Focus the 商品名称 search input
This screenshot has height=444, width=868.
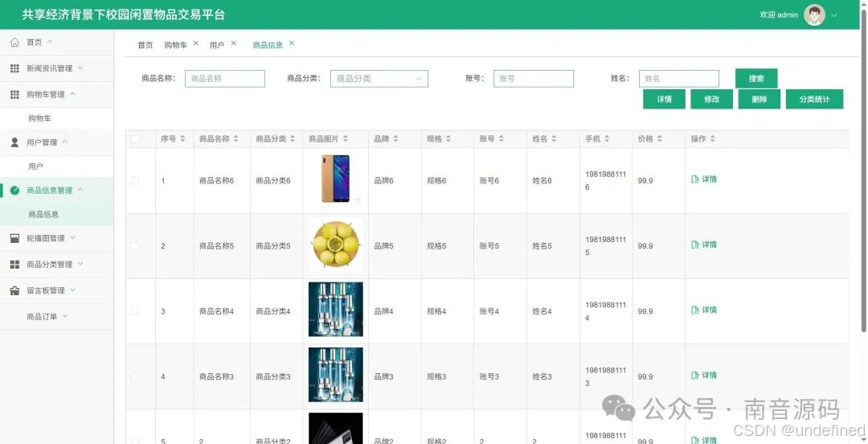point(225,79)
